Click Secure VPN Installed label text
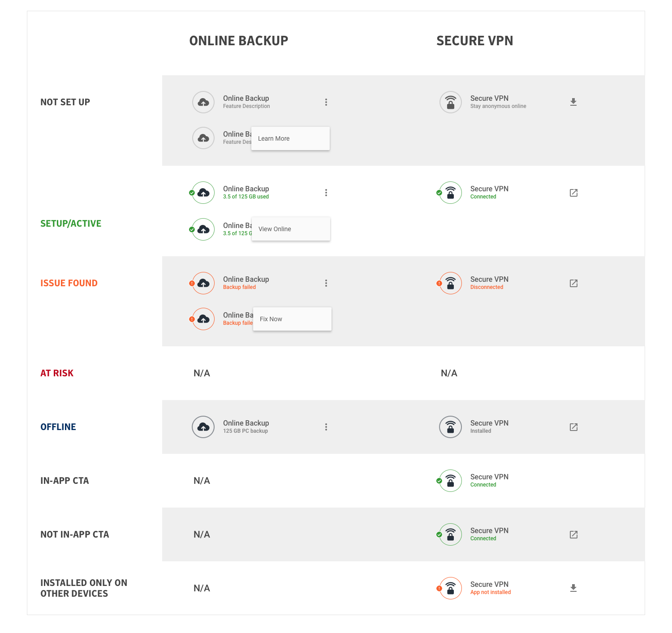Image resolution: width=672 pixels, height=633 pixels. pyautogui.click(x=489, y=426)
